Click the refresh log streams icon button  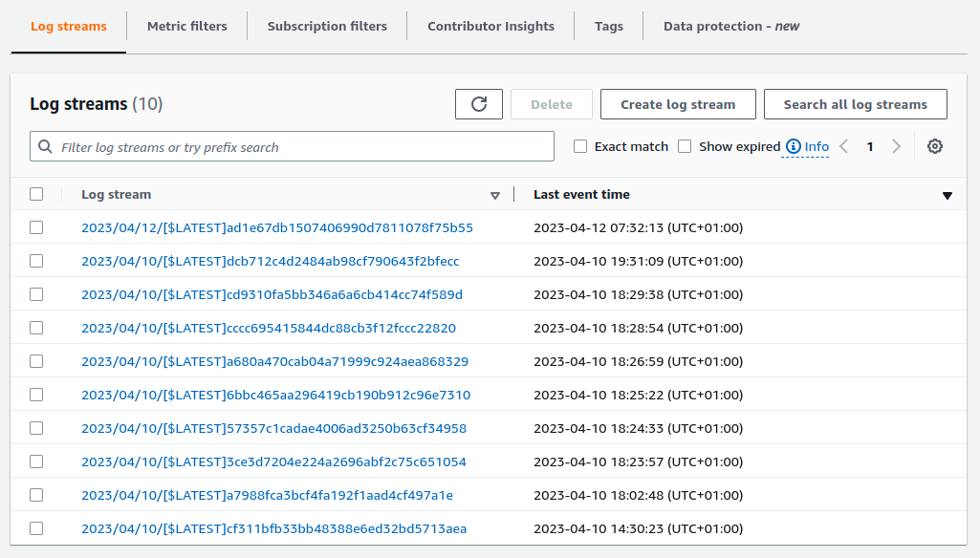coord(479,104)
